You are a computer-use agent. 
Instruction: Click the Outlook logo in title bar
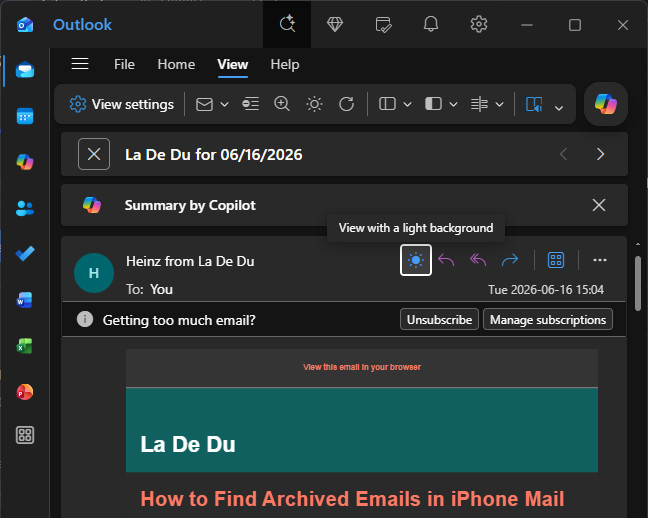click(25, 25)
